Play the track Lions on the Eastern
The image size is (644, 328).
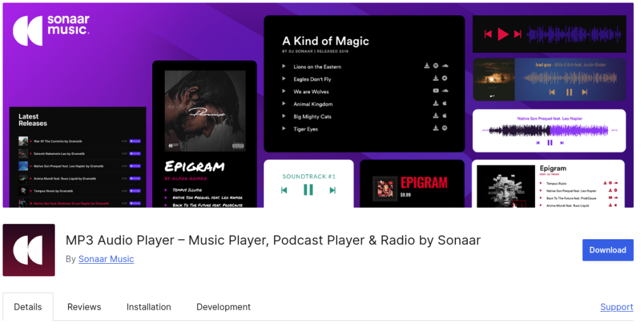tap(284, 66)
